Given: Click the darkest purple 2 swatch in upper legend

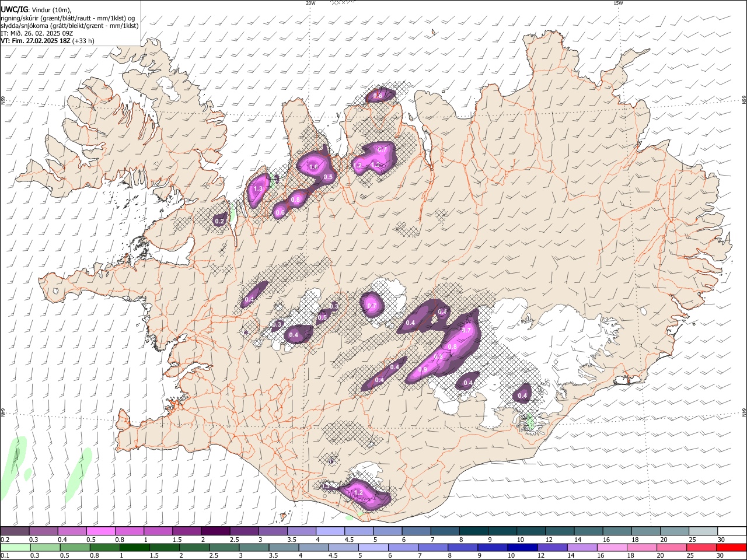Looking at the screenshot, I should point(215,531).
